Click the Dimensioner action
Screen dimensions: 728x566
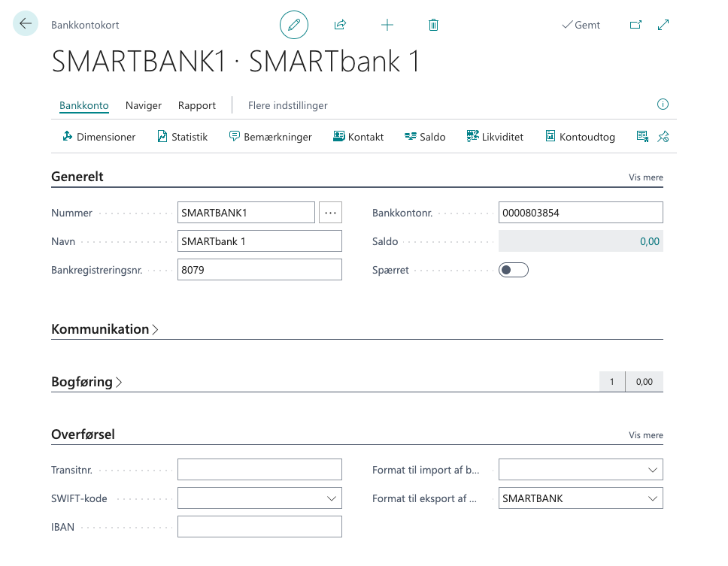[x=99, y=137]
